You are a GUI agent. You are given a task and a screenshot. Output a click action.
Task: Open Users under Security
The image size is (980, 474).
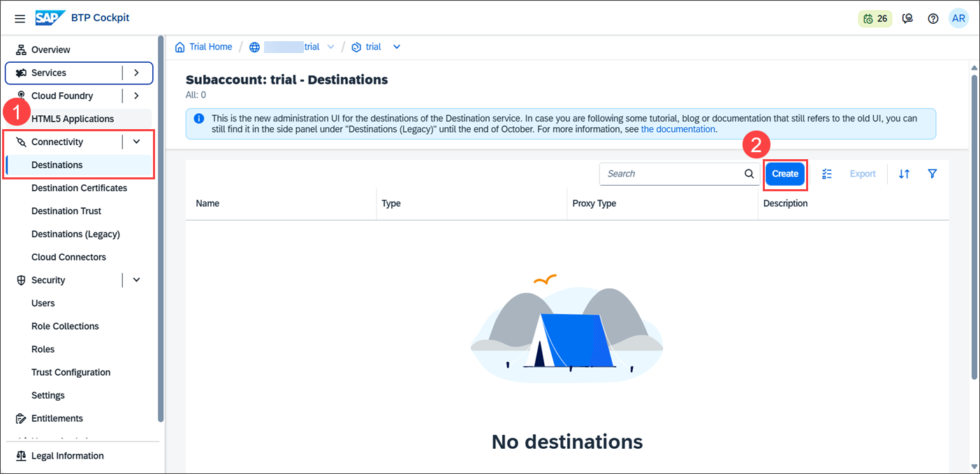tap(43, 303)
